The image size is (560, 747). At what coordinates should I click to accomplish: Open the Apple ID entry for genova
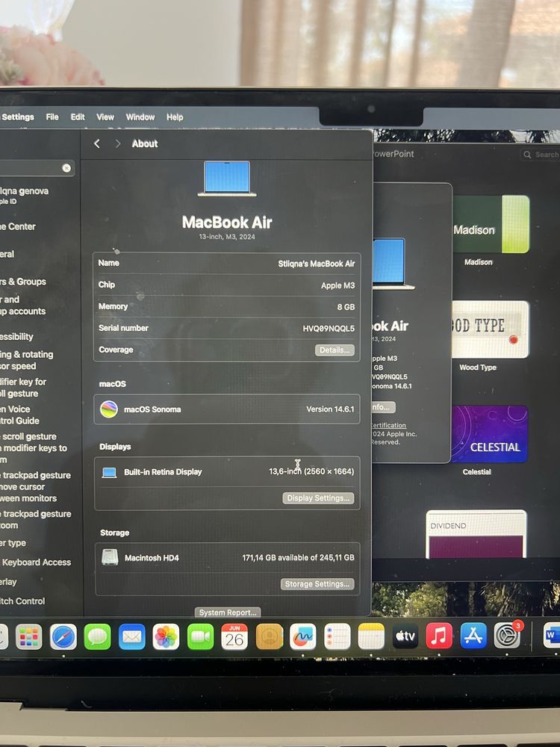click(x=24, y=195)
